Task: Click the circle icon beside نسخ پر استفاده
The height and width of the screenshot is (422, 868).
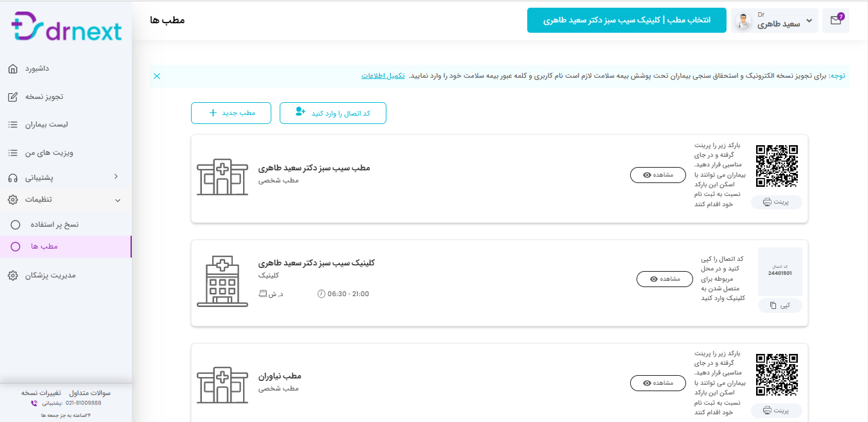Action: click(16, 225)
